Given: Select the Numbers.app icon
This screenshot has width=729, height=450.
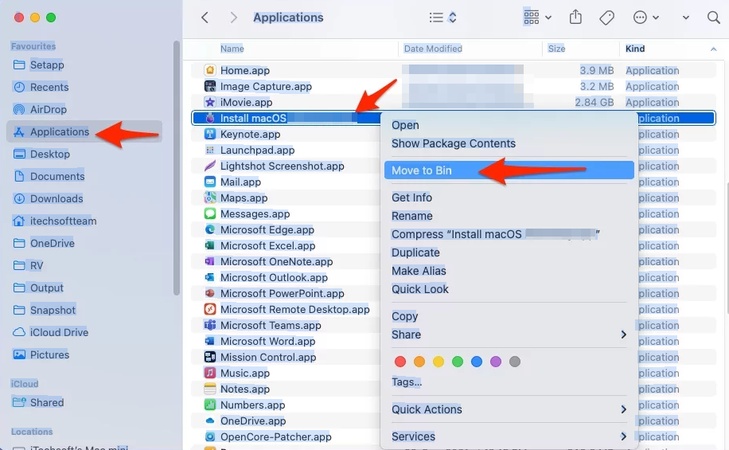Looking at the screenshot, I should coord(210,404).
